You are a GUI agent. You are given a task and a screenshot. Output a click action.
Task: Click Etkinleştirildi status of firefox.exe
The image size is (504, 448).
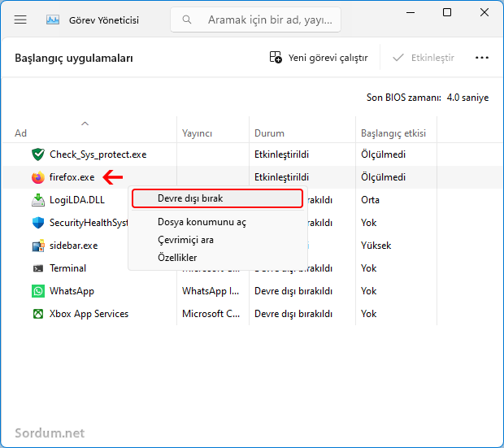tap(281, 177)
